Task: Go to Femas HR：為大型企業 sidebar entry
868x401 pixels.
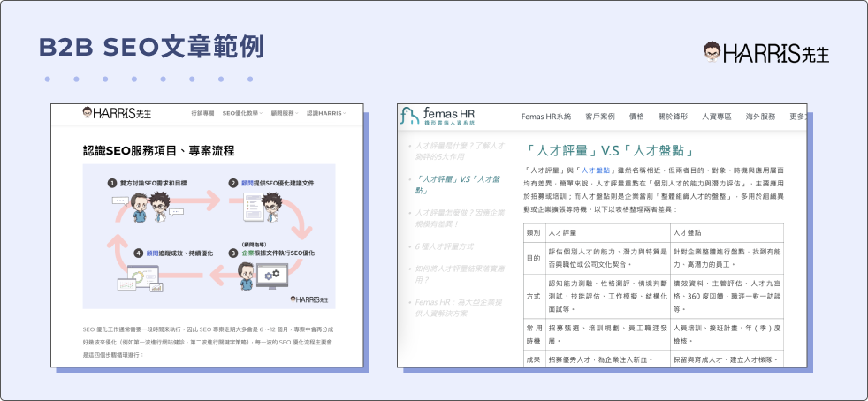Action: 460,307
